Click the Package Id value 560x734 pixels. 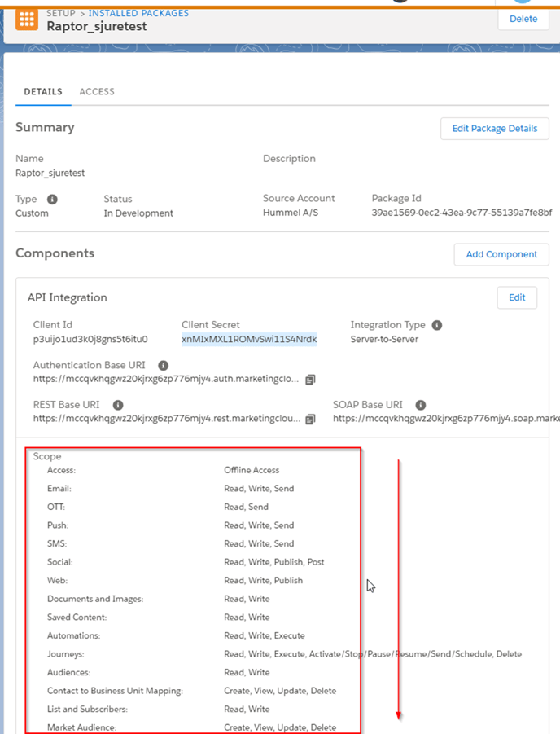462,213
